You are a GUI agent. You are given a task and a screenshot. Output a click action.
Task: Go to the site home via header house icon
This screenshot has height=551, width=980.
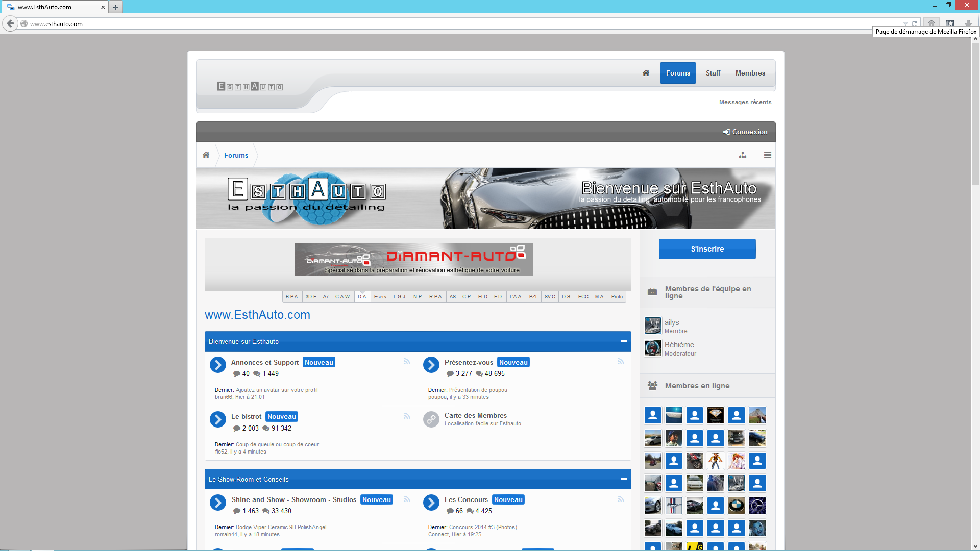click(646, 73)
